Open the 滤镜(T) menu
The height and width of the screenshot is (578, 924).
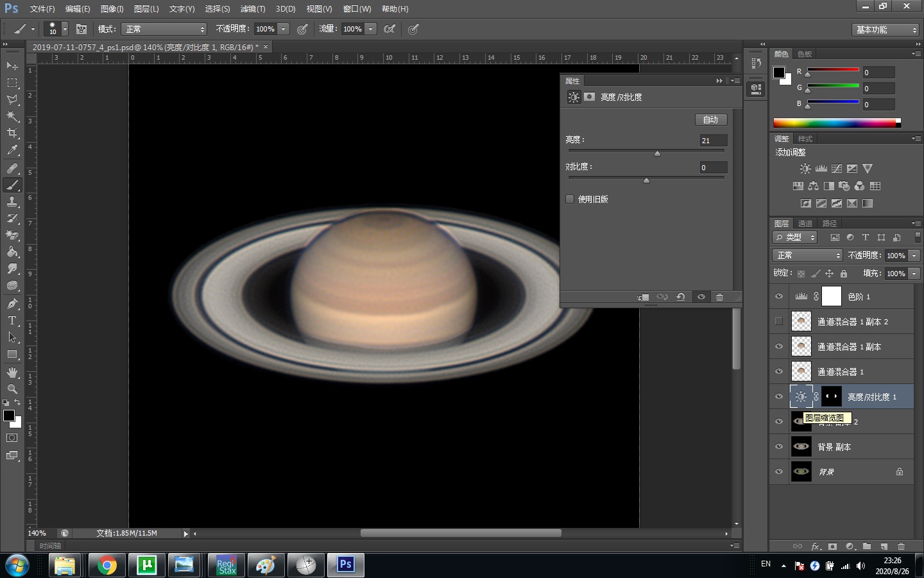point(252,9)
